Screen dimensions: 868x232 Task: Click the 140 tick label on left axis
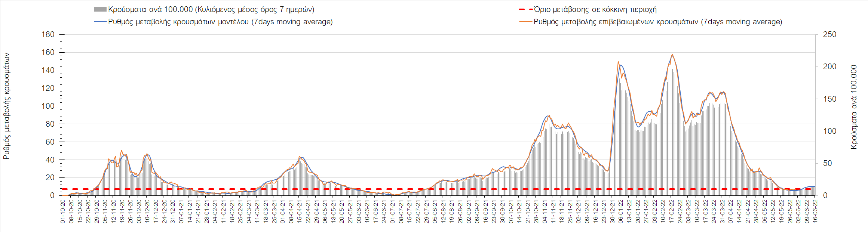click(48, 70)
